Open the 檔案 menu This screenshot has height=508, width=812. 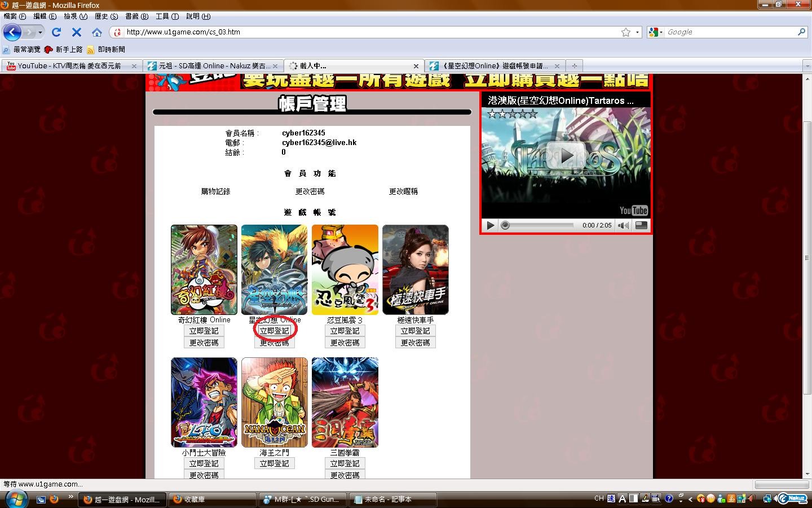click(15, 16)
